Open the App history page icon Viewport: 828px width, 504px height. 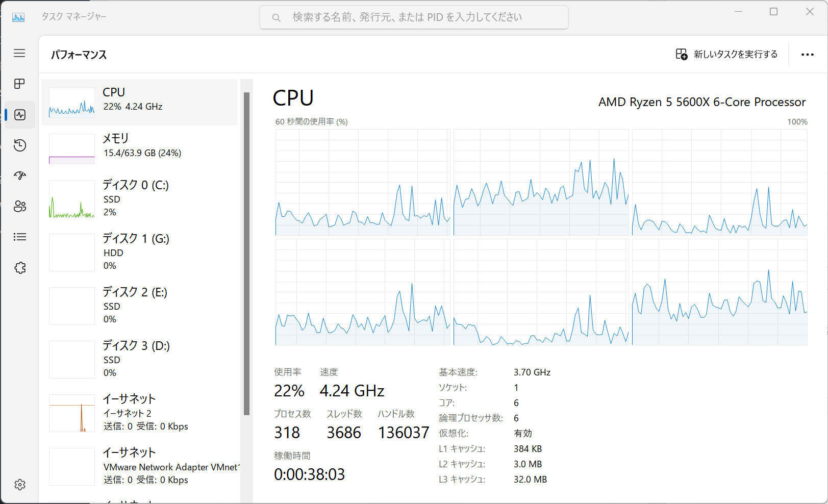tap(20, 145)
